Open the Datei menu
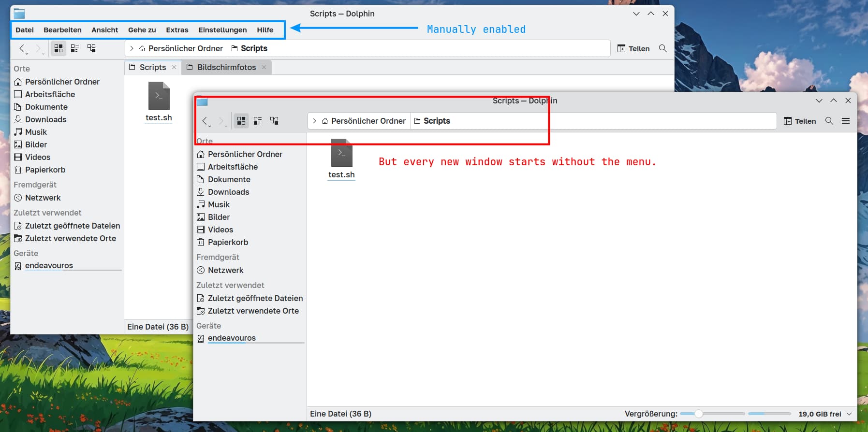 pyautogui.click(x=25, y=30)
